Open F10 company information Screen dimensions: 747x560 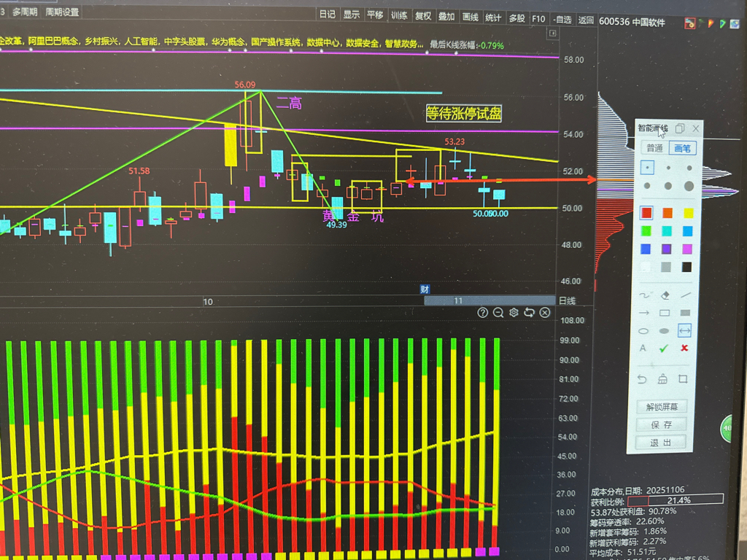(x=538, y=18)
